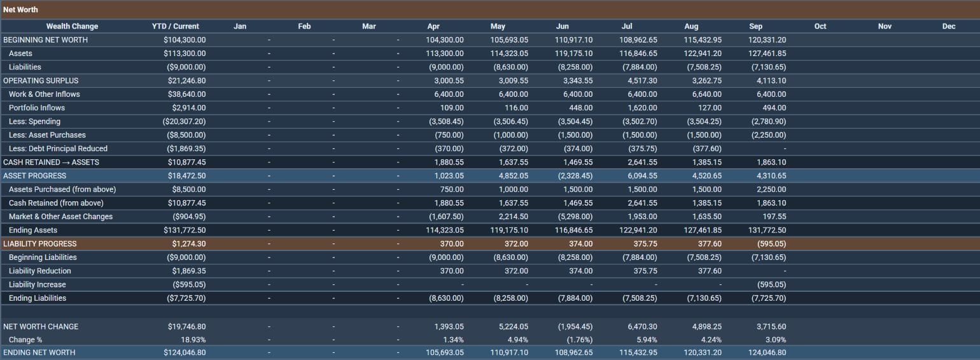980x360 pixels.
Task: Click the Jul portfolio inflows 1,620.00 cell
Action: point(643,108)
